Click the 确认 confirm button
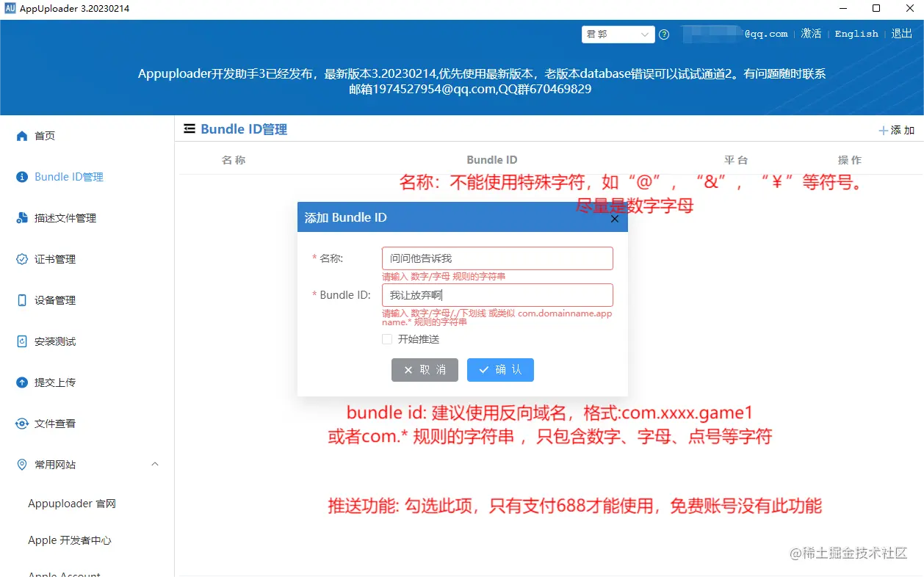This screenshot has height=577, width=924. pos(500,370)
